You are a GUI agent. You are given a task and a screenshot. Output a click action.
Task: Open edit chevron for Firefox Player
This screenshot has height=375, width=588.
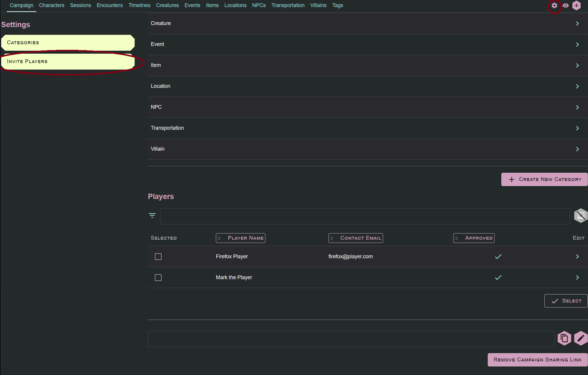577,256
